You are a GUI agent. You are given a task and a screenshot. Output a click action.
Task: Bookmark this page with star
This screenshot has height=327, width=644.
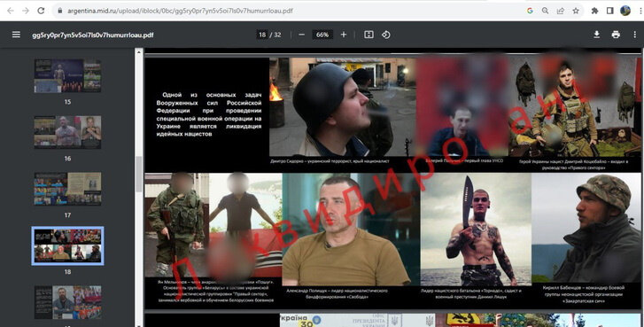click(576, 12)
